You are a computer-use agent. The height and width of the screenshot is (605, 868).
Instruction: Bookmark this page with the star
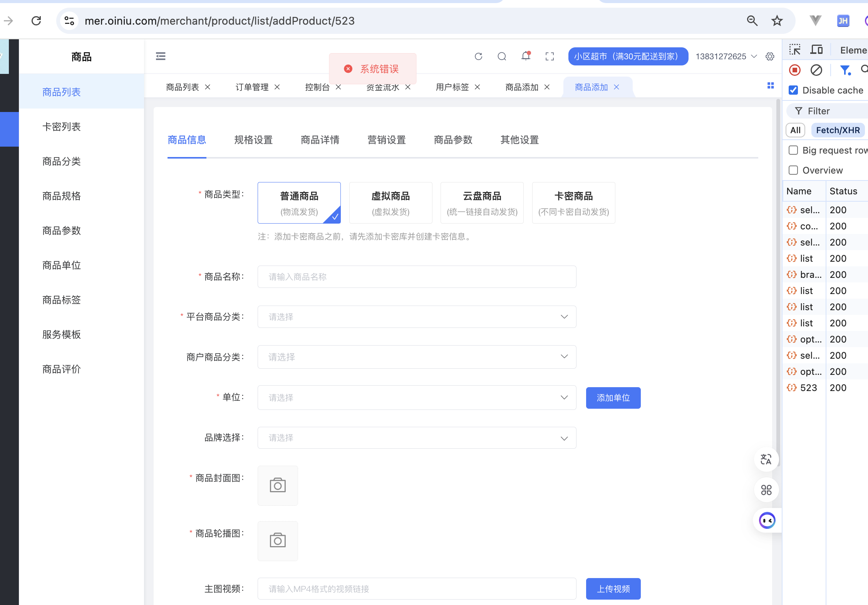tap(777, 21)
